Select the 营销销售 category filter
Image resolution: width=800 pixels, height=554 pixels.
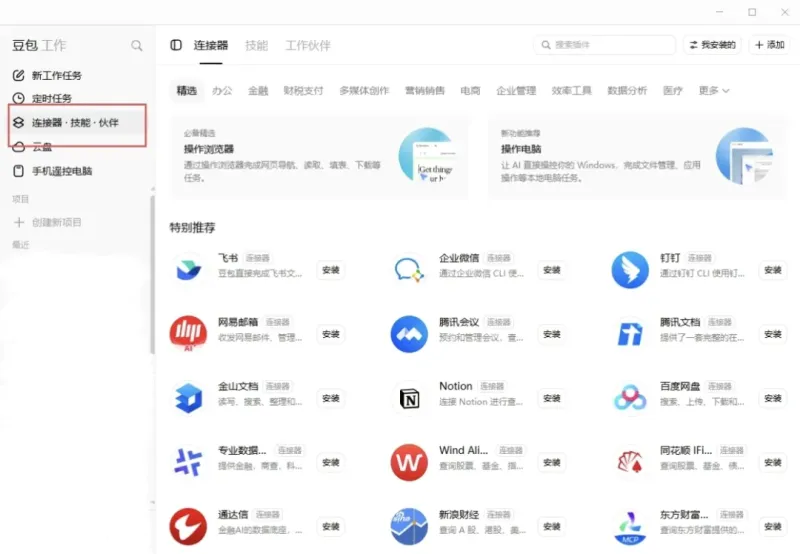click(425, 91)
